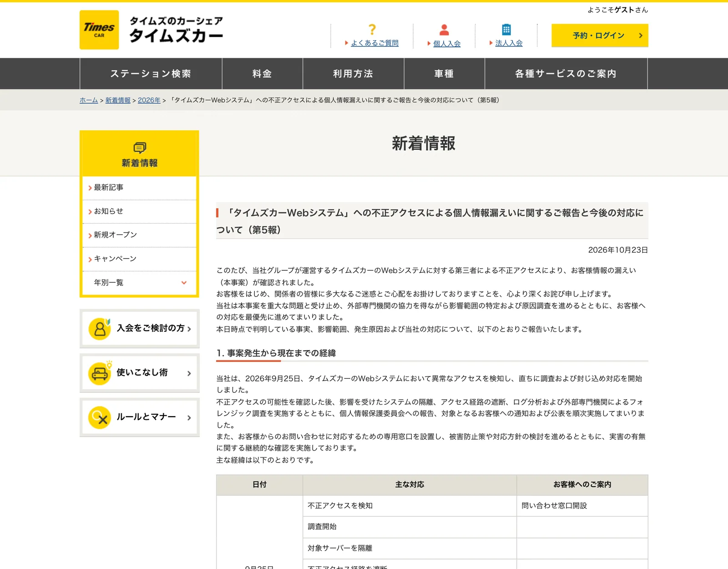Go to 2026年 breadcrumb link
The height and width of the screenshot is (569, 728).
click(149, 100)
